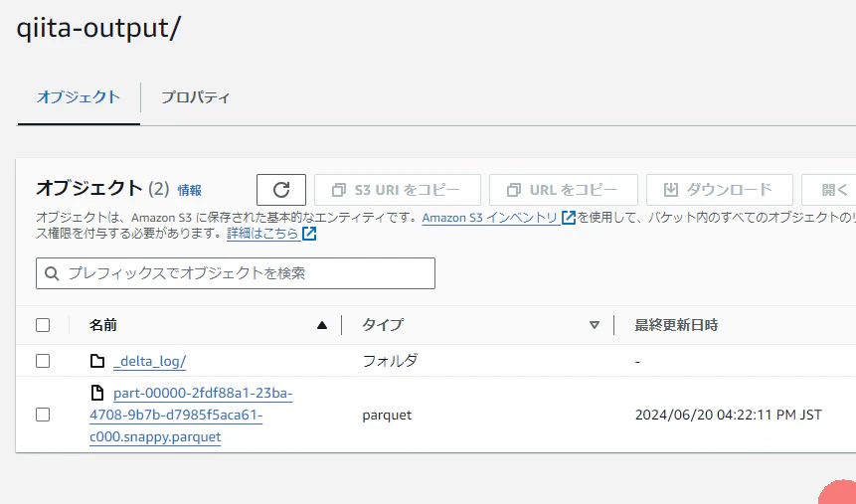
Task: Click the search magnifier icon
Action: point(52,273)
